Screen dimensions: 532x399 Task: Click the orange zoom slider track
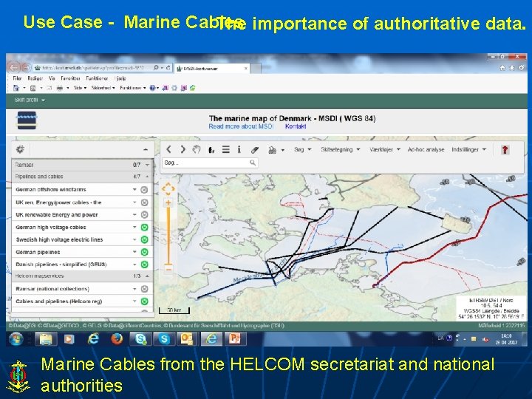tap(168, 236)
